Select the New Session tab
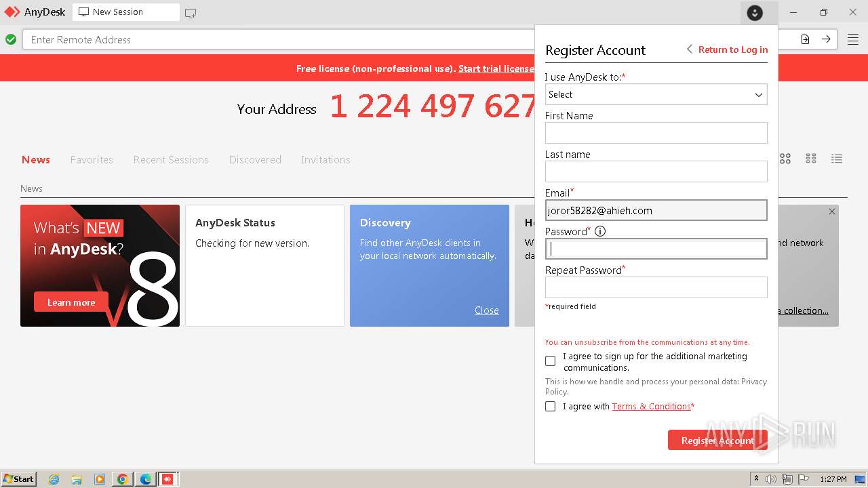Viewport: 868px width, 488px height. (126, 12)
